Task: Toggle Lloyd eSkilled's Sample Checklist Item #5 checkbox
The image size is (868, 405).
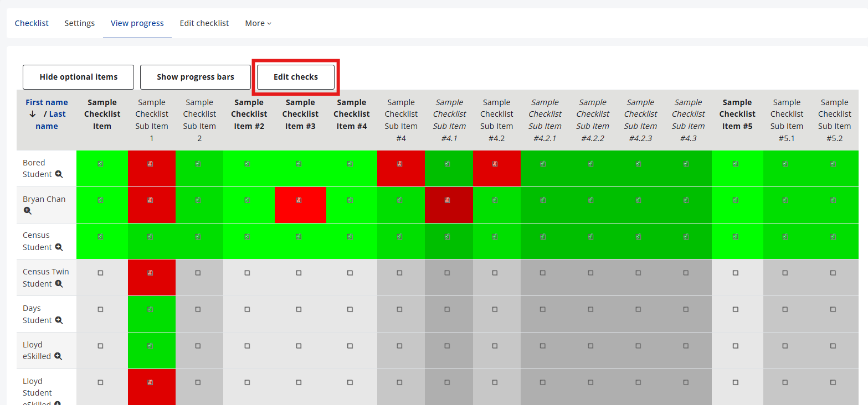Action: 735,346
